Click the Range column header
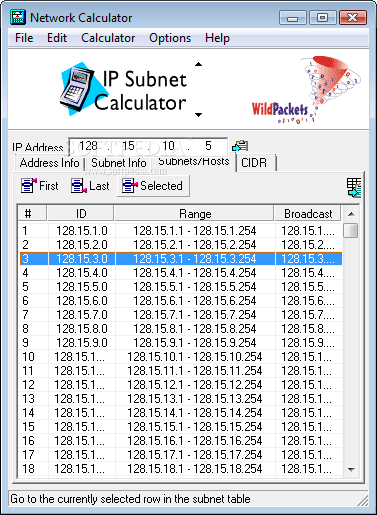Screen dimensions: 377x515 point(194,213)
